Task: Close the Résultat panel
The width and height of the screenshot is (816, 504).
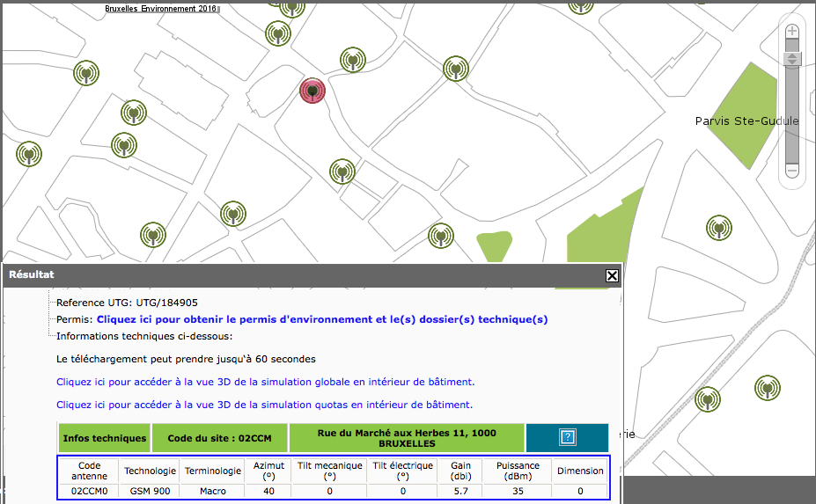Action: pyautogui.click(x=612, y=275)
